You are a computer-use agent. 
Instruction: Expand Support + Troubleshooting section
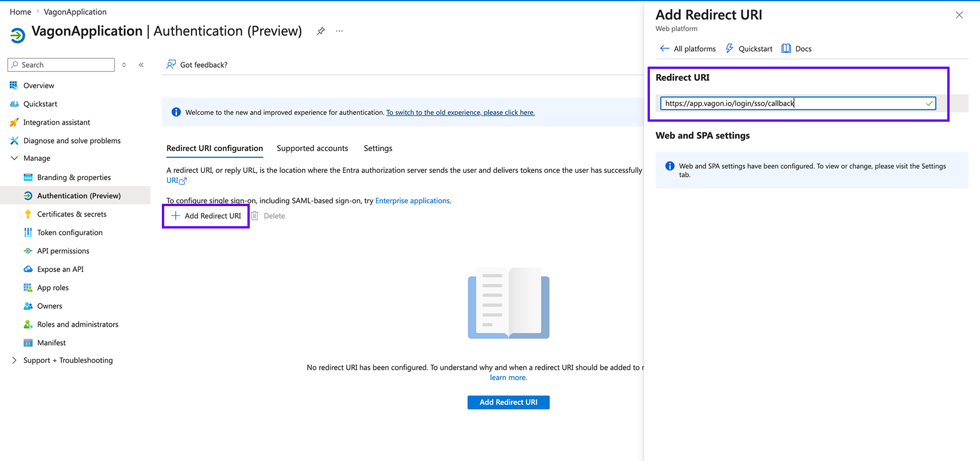pos(14,361)
